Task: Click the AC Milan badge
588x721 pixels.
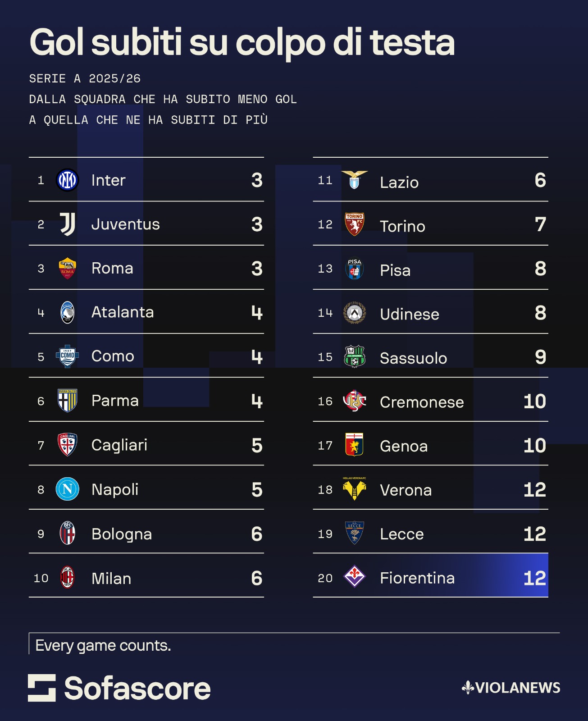Action: point(68,578)
